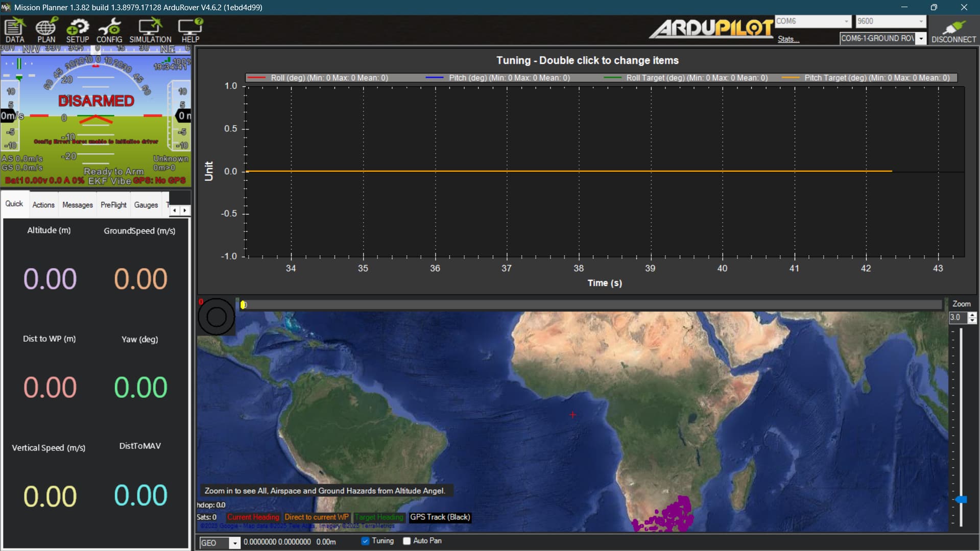This screenshot has height=551, width=980.
Task: Click the Sats: 0 readout
Action: pos(207,517)
